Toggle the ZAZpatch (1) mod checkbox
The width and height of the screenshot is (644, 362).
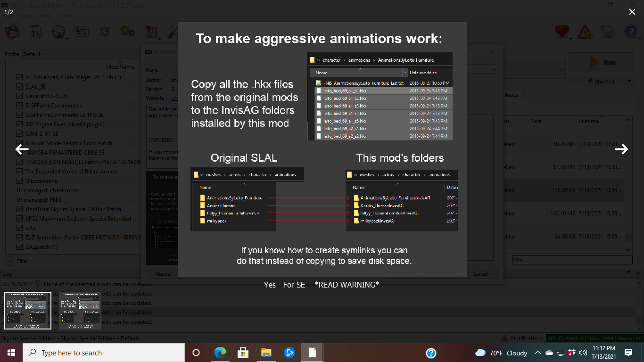(19, 247)
